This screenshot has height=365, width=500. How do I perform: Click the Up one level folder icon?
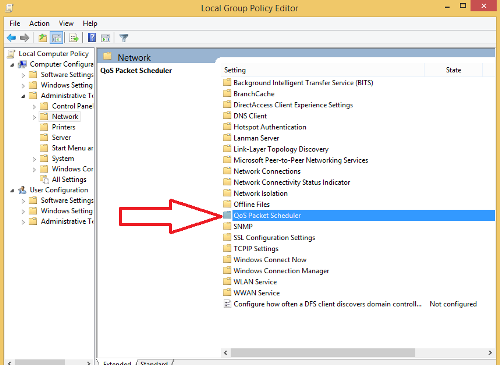[42, 38]
